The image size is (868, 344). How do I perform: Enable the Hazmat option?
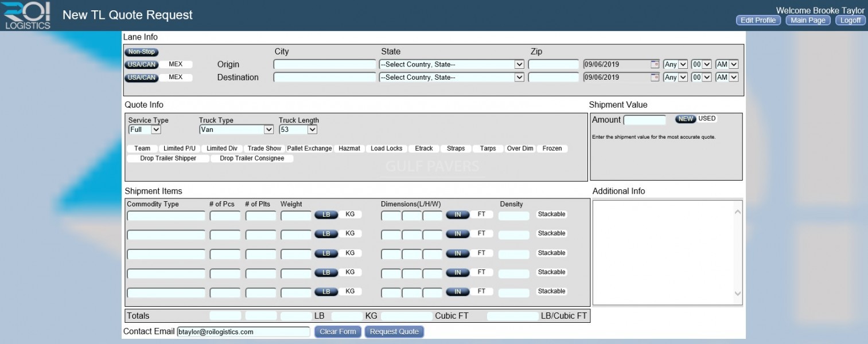(x=349, y=148)
